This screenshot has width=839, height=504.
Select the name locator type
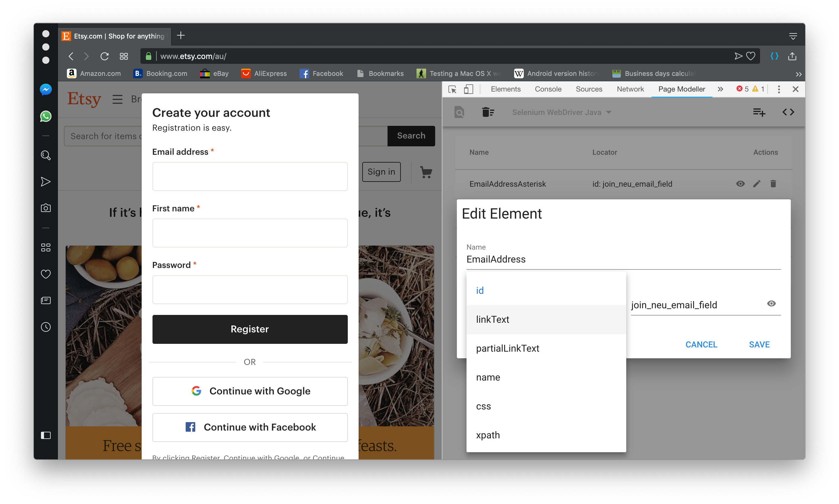click(487, 377)
